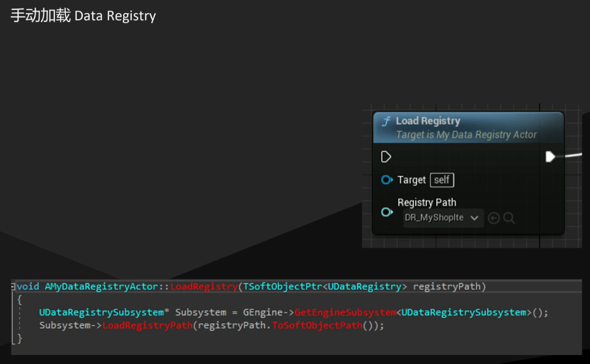Browse to asset with magnifier icon
The height and width of the screenshot is (364, 590).
(509, 218)
